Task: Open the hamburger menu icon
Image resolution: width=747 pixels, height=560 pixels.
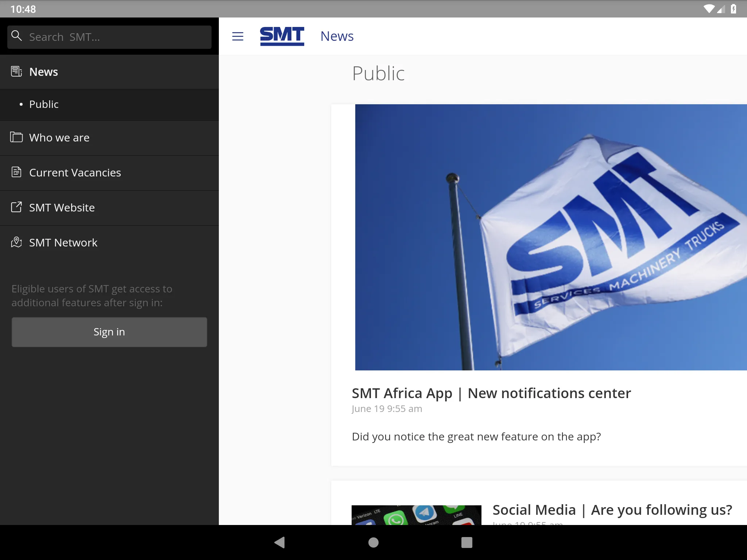Action: point(237,36)
